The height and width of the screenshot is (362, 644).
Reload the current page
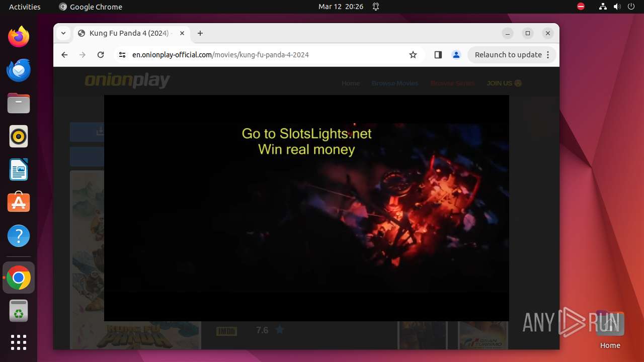pos(101,55)
